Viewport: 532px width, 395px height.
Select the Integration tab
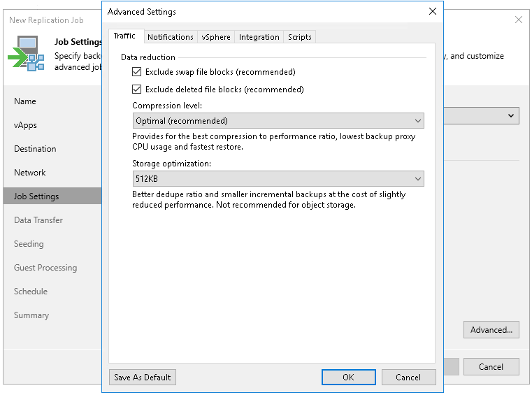tap(259, 37)
